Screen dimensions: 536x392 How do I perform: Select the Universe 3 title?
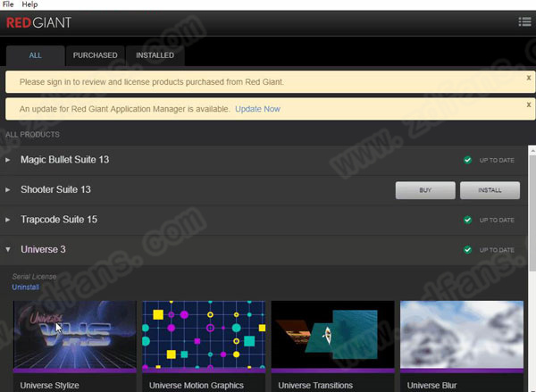(x=43, y=249)
